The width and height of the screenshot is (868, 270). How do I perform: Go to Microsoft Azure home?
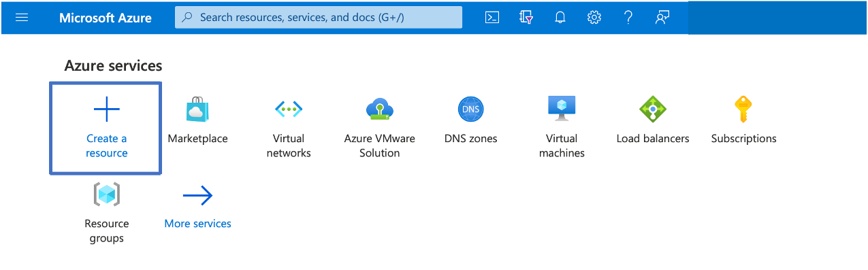(x=106, y=18)
